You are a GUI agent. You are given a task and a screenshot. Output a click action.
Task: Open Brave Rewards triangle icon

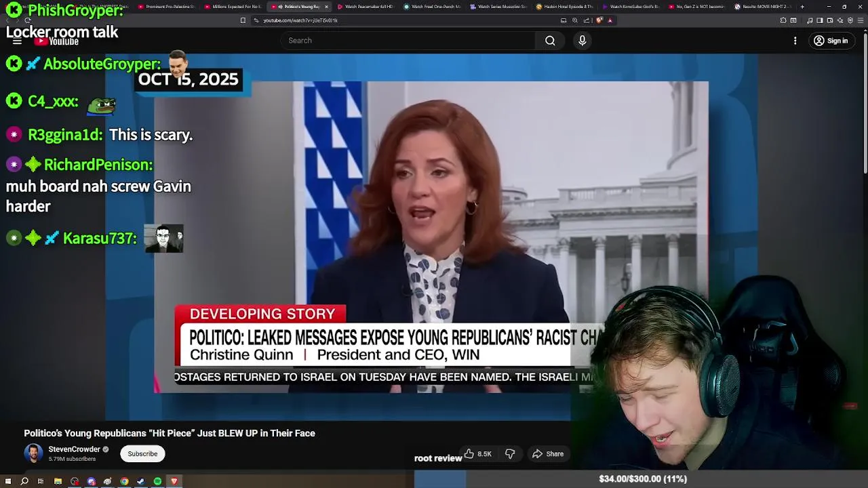pyautogui.click(x=610, y=20)
